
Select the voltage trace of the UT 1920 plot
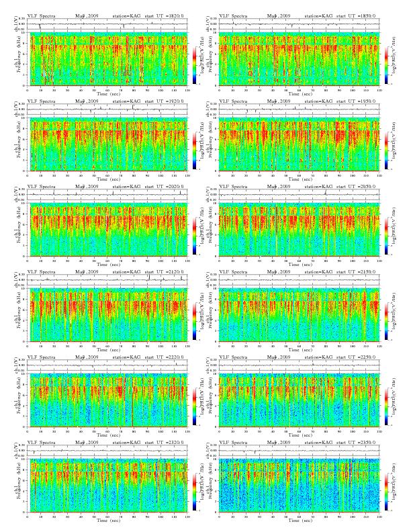pyautogui.click(x=107, y=109)
